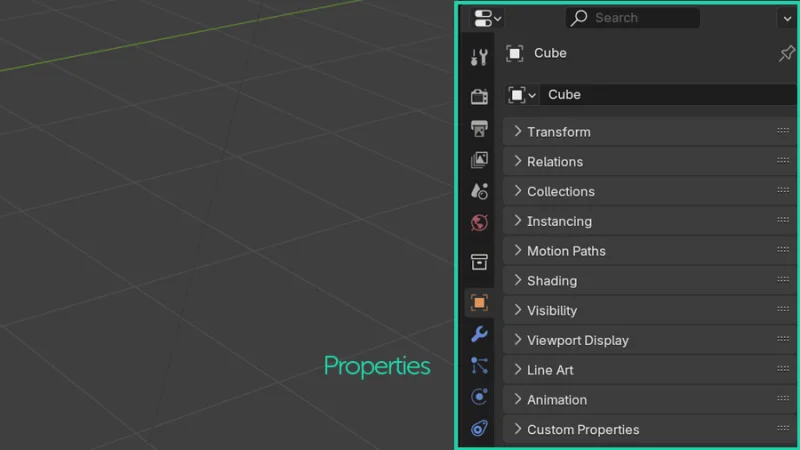Expand the Custom Properties panel
Screen dimensions: 800x450
tap(649, 430)
